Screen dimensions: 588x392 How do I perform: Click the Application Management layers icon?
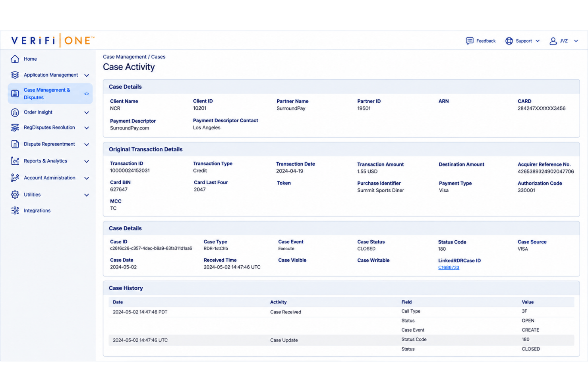(x=15, y=75)
